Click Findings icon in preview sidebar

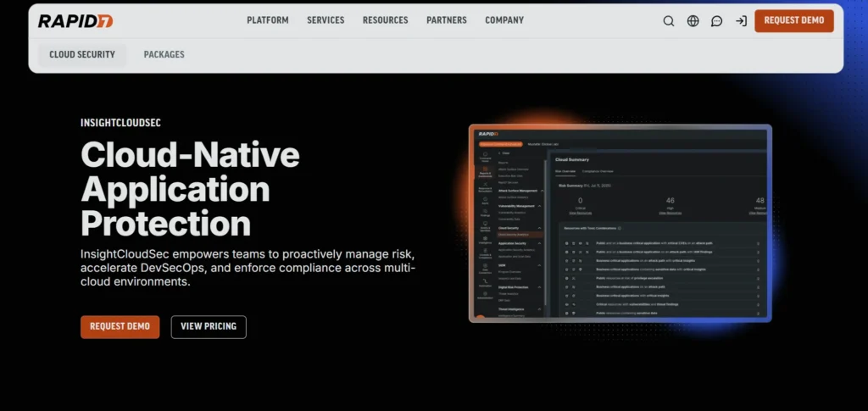pyautogui.click(x=485, y=213)
